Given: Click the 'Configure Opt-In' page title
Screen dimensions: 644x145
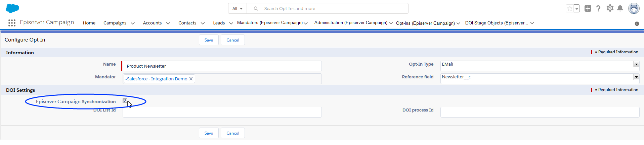Looking at the screenshot, I should click(25, 40).
